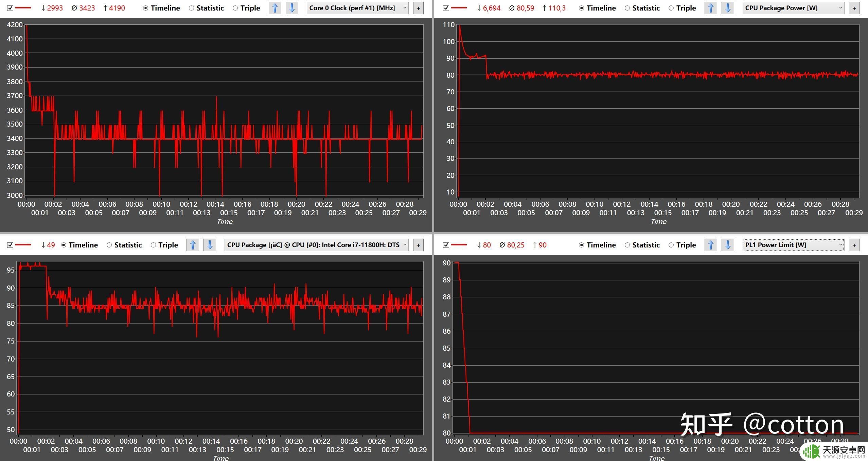Click red line color swatch in PL1 Power Limit panel
This screenshot has width=868, height=461.
[459, 245]
